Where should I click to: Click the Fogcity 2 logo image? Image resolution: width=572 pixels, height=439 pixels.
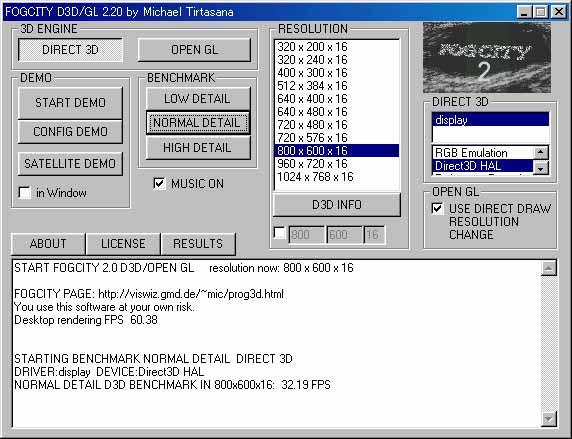pyautogui.click(x=487, y=58)
